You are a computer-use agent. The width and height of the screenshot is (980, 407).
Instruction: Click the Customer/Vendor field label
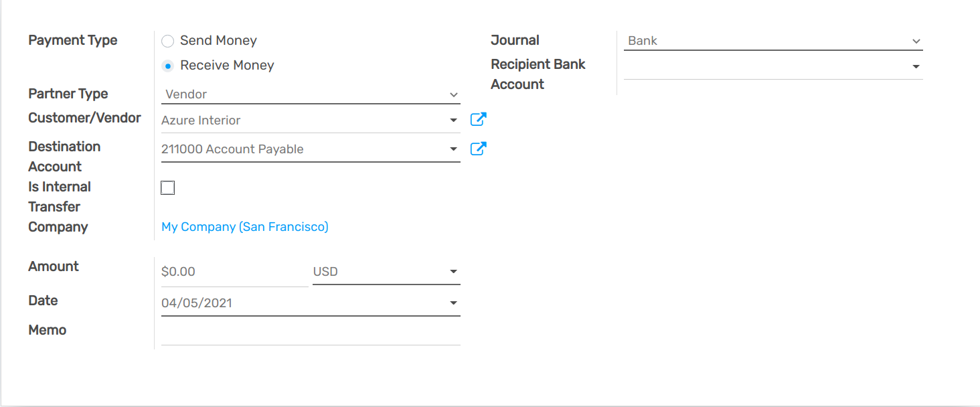pos(84,117)
